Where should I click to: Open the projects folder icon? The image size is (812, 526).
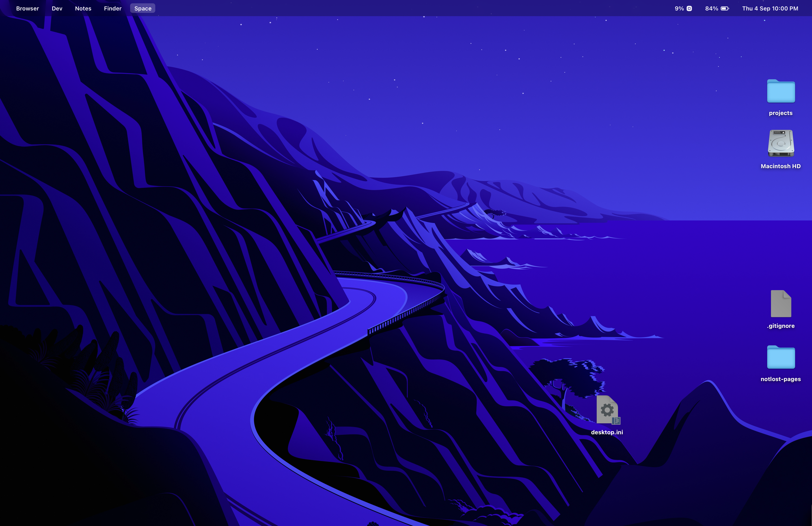(781, 91)
